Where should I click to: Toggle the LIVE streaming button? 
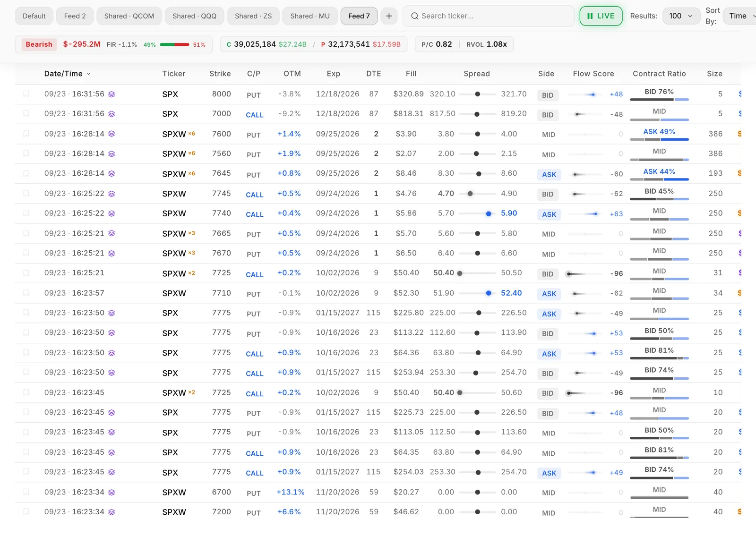(x=601, y=16)
